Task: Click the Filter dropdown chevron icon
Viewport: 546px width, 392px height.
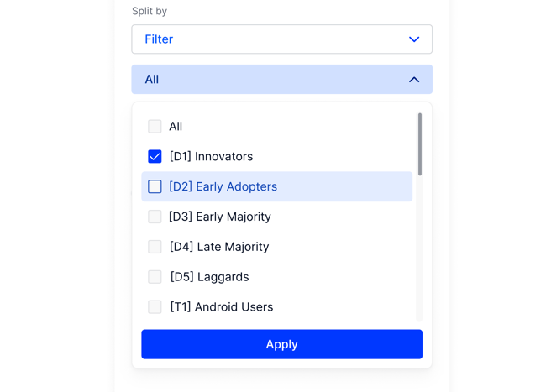Action: pyautogui.click(x=414, y=39)
